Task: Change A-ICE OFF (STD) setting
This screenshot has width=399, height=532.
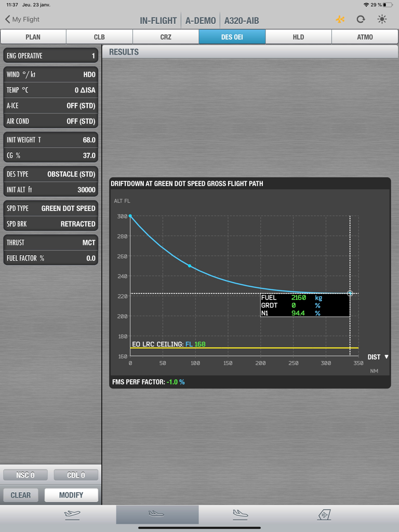Action: 51,105
